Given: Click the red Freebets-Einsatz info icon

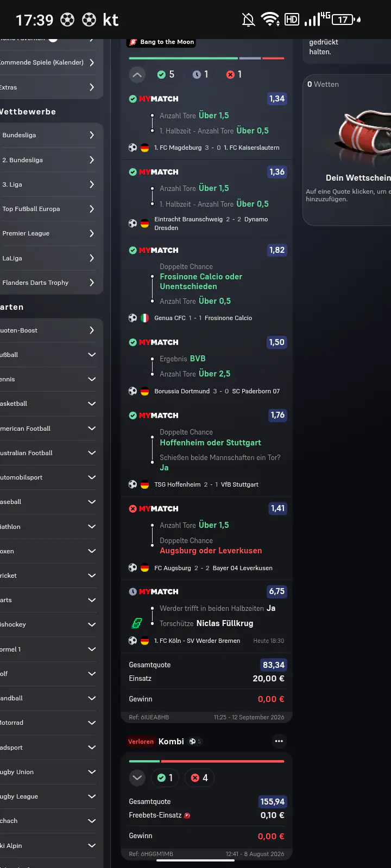Looking at the screenshot, I should click(x=187, y=815).
